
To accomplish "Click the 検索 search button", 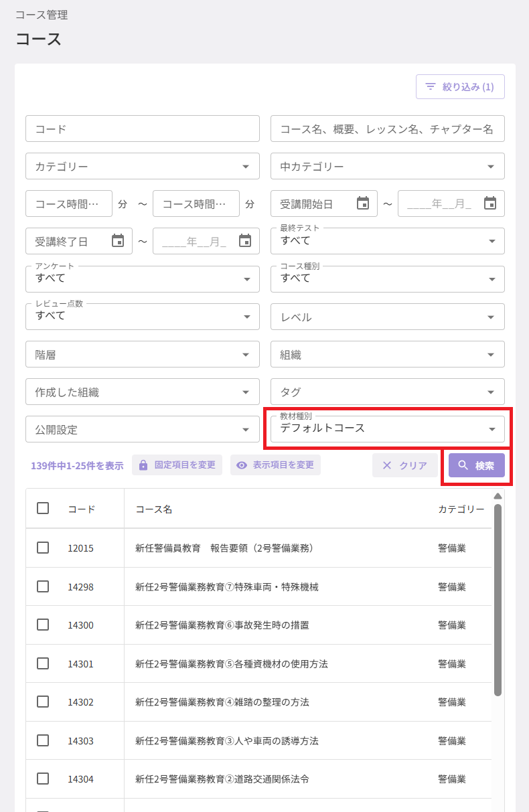I will pos(477,465).
